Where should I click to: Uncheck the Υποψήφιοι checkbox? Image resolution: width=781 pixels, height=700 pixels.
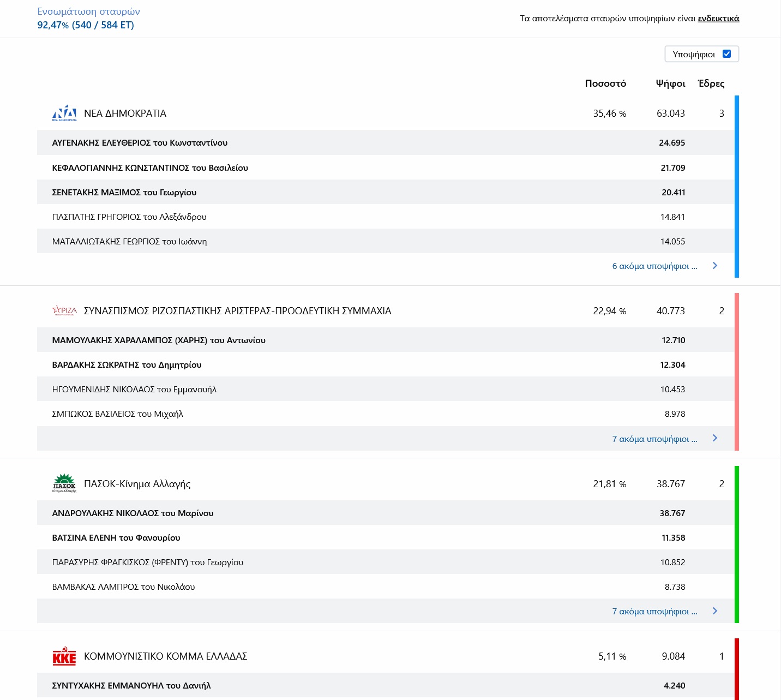(x=726, y=53)
